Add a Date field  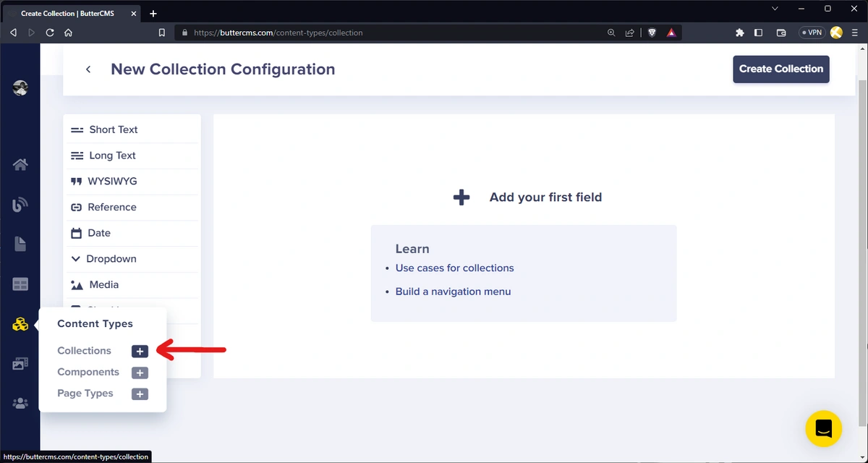(132, 233)
